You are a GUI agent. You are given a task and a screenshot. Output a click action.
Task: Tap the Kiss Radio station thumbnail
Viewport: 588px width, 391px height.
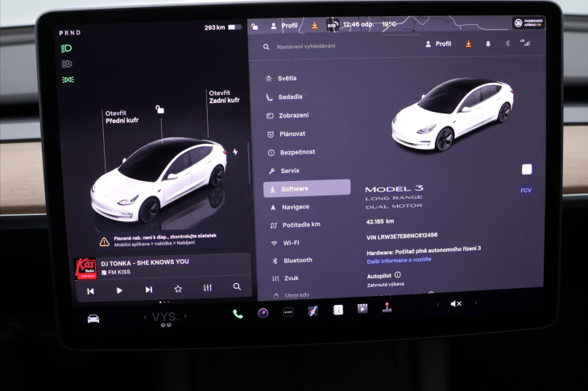coord(86,269)
